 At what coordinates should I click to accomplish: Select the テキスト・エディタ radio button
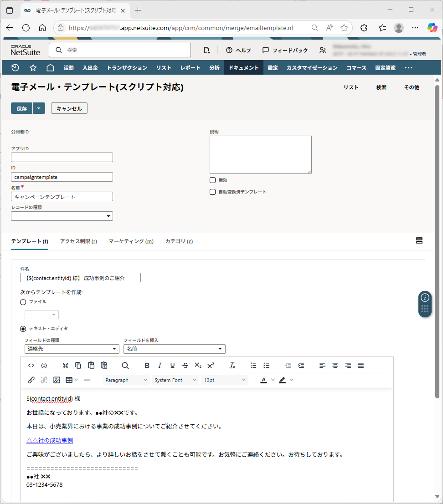[23, 329]
